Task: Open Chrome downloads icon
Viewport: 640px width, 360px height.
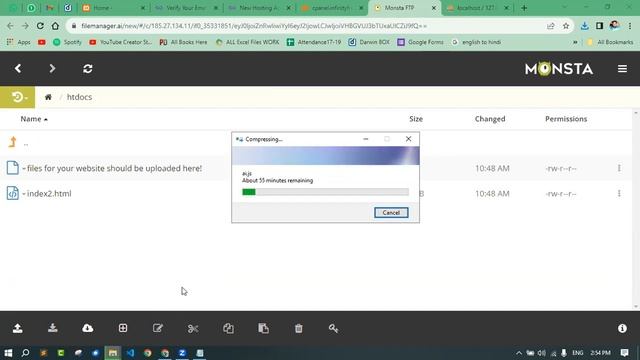Action: (x=584, y=26)
